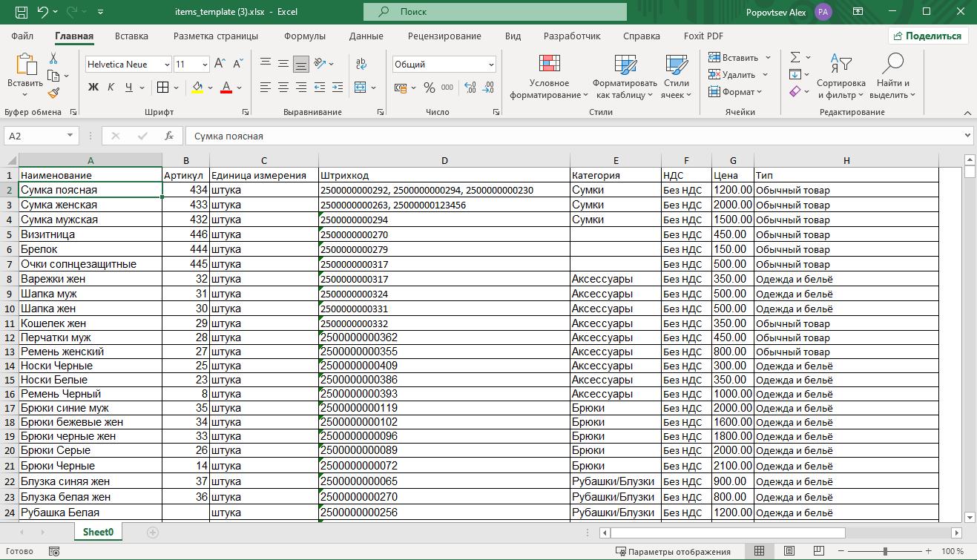This screenshot has width=977, height=560.
Task: Expand the Name Box dropdown
Action: (70, 136)
